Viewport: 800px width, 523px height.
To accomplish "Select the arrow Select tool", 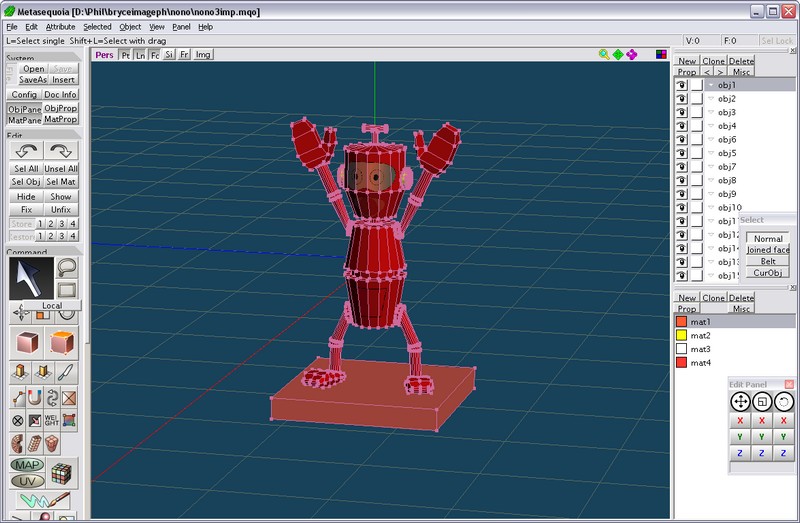I will point(31,278).
